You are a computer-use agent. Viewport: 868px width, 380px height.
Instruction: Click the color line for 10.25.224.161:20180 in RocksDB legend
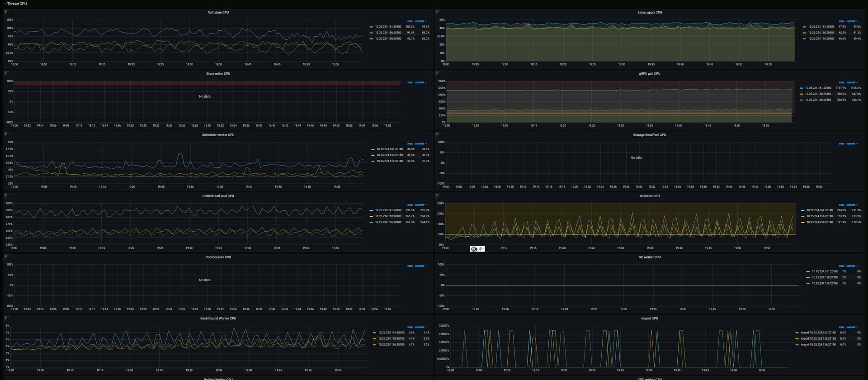click(x=802, y=210)
